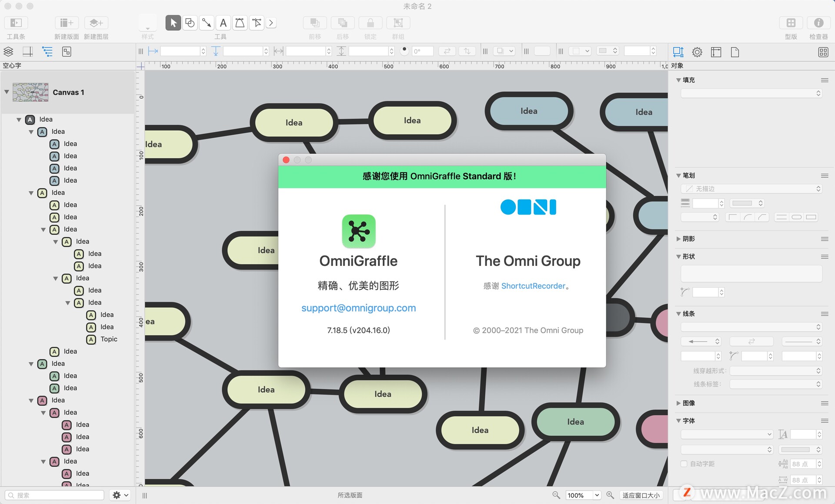Open support@omnigroup.com link
835x504 pixels.
[x=359, y=308]
